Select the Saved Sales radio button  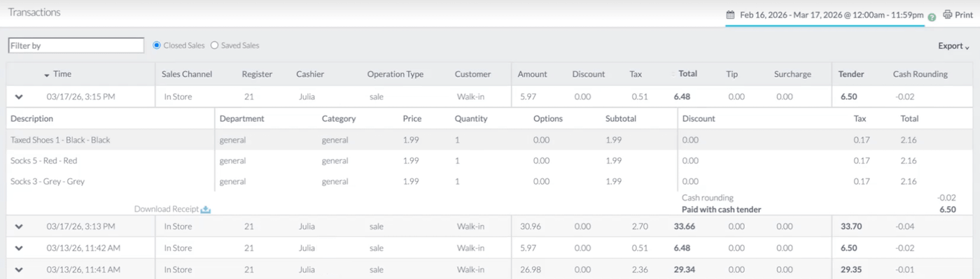(x=214, y=45)
